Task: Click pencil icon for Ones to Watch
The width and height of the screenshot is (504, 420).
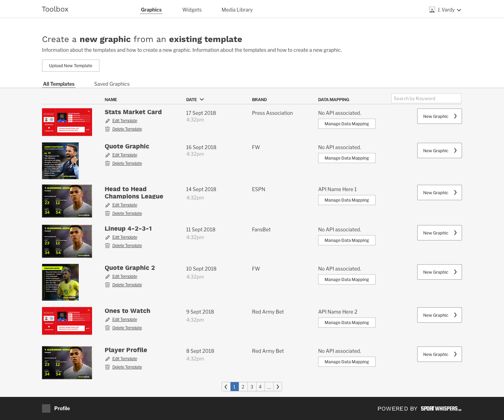Action: tap(107, 320)
